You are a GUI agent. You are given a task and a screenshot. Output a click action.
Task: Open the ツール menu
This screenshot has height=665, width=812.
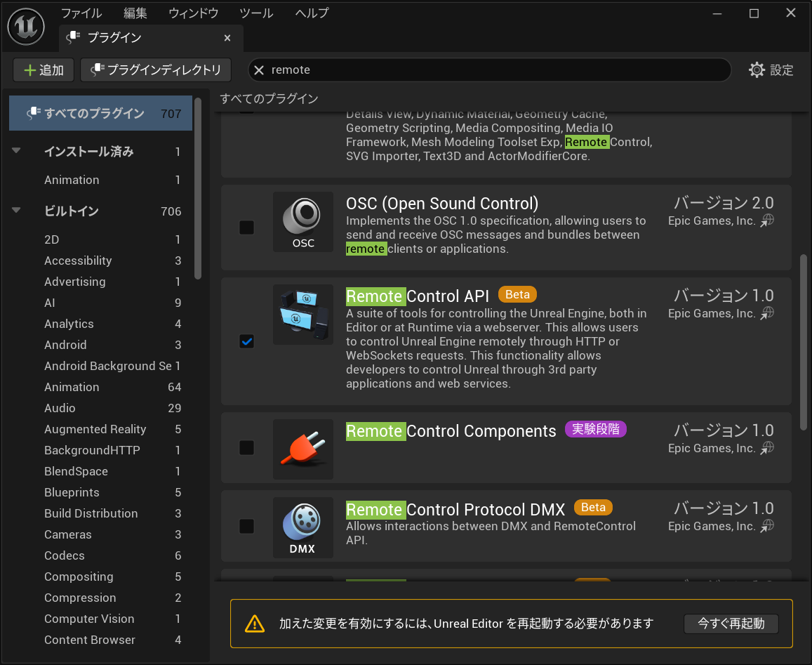pos(256,13)
